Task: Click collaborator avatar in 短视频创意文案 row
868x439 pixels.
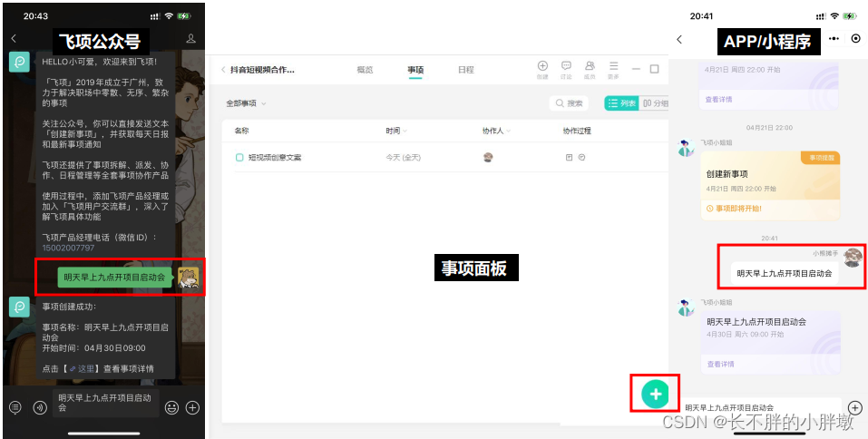Action: click(488, 158)
